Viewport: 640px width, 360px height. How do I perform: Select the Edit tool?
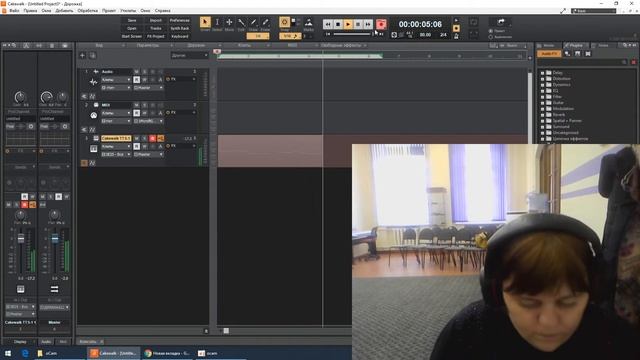click(241, 22)
